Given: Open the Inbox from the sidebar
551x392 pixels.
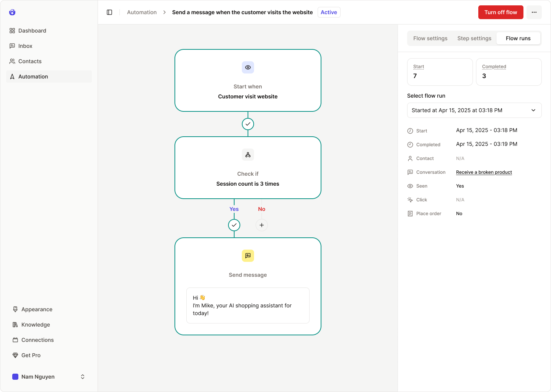Looking at the screenshot, I should 26,46.
